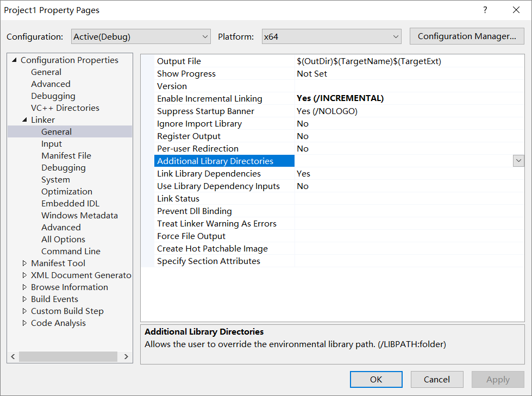Click the right arrow of the horizontal scrollbar
The image size is (532, 396).
pos(126,356)
